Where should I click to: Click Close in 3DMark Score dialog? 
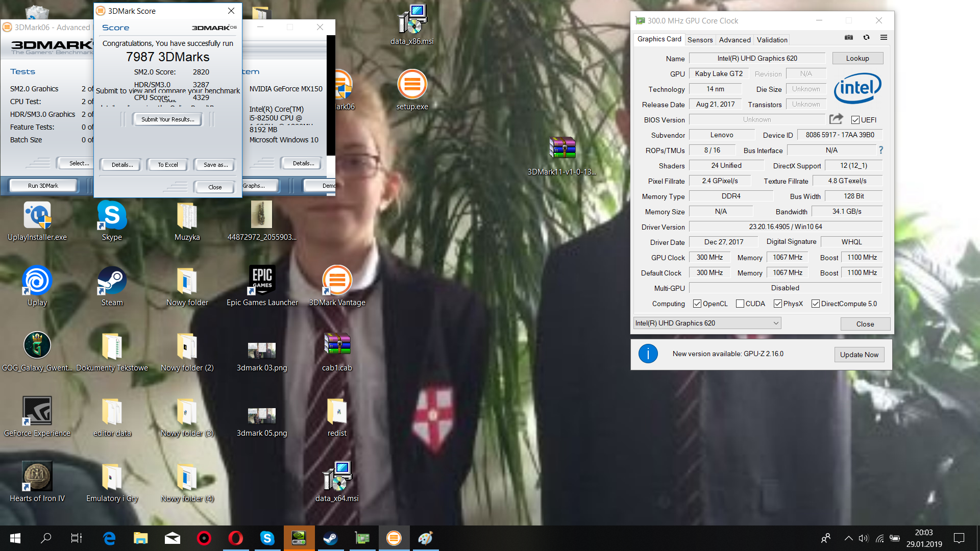click(215, 187)
